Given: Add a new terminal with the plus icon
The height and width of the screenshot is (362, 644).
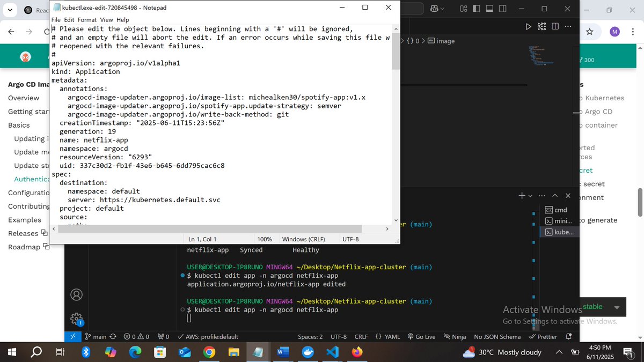Looking at the screenshot, I should tap(522, 196).
